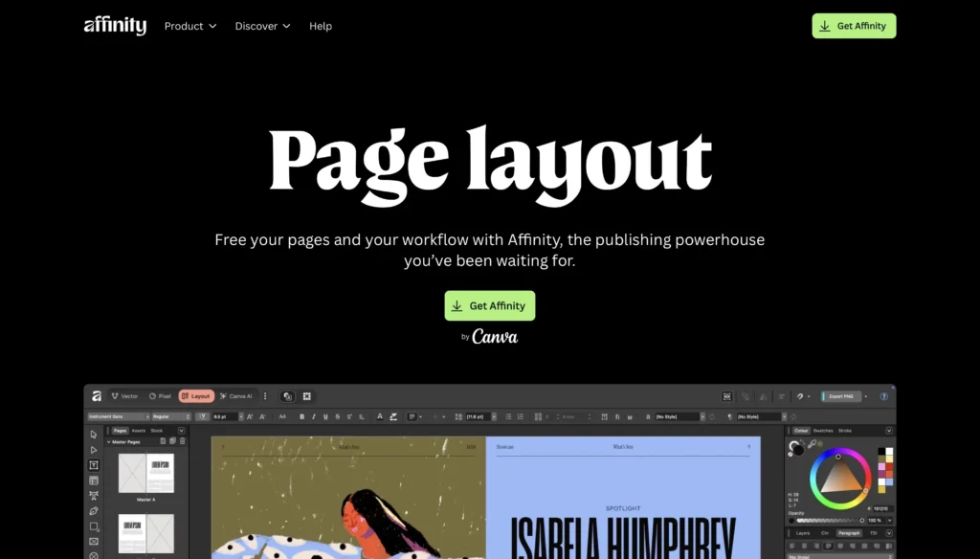Open the Regular font style dropdown

point(171,416)
